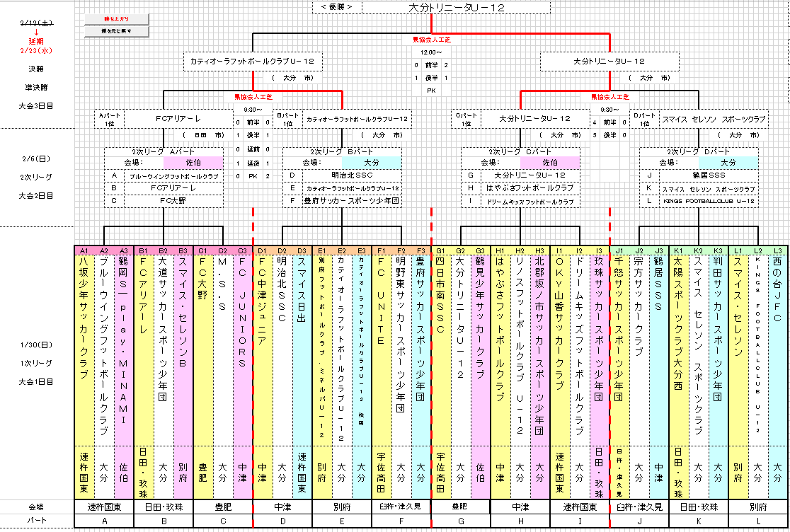
Task: Select the G1 column header
Action: [441, 250]
